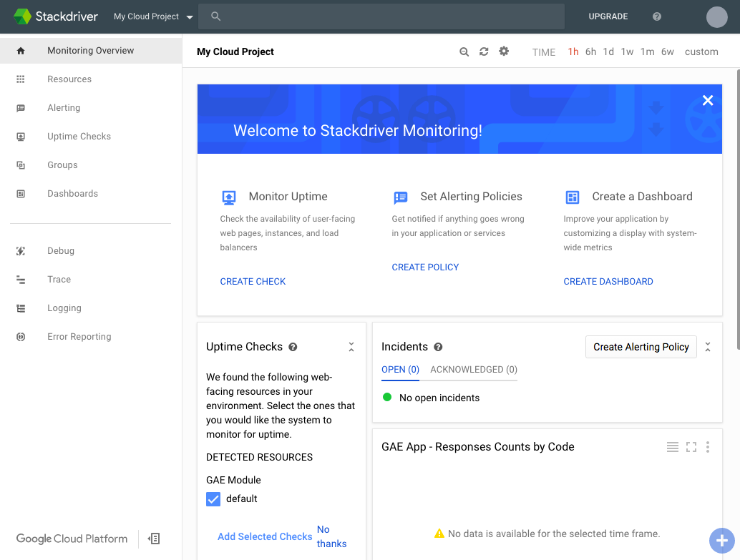Click the 'My Cloud Project' page title
Image resolution: width=740 pixels, height=560 pixels.
tap(235, 52)
